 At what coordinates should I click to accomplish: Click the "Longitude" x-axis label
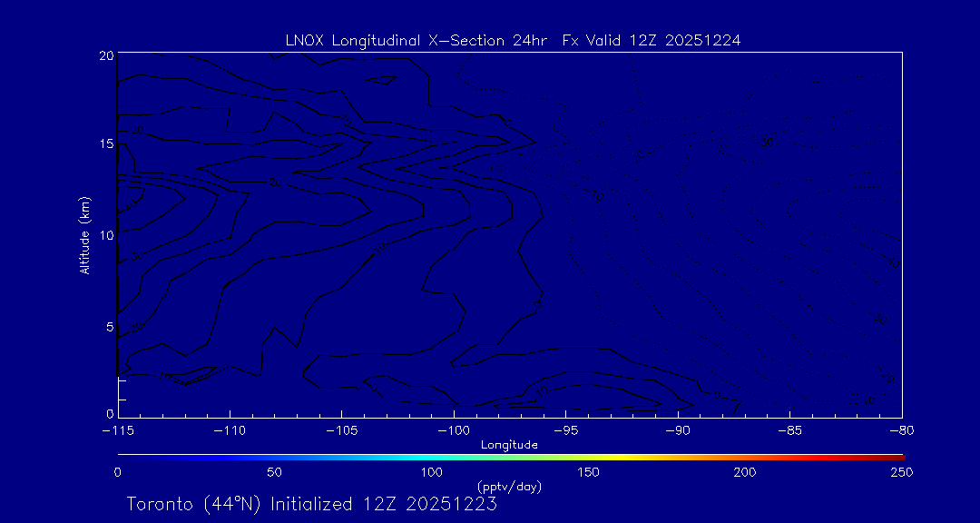coord(509,444)
